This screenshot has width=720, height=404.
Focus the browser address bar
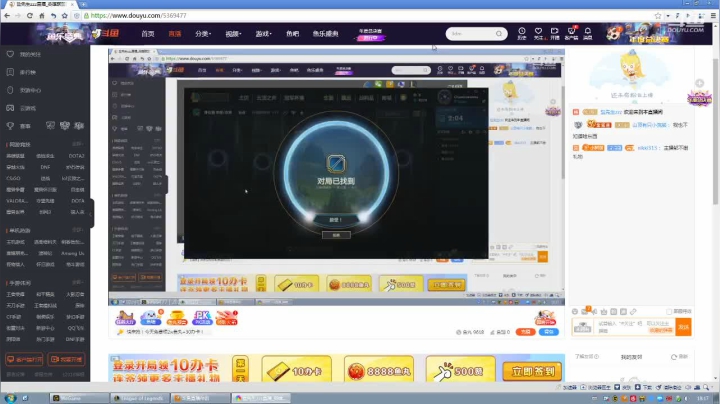tap(367, 16)
